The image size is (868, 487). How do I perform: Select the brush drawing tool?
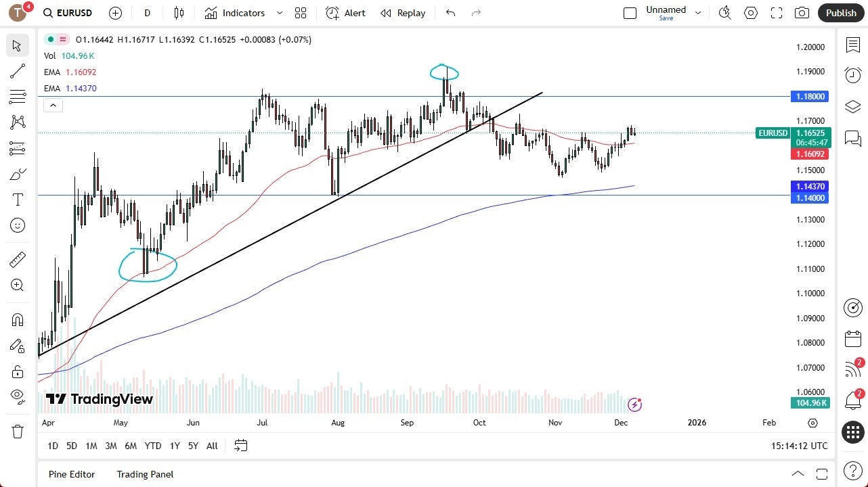pos(17,174)
